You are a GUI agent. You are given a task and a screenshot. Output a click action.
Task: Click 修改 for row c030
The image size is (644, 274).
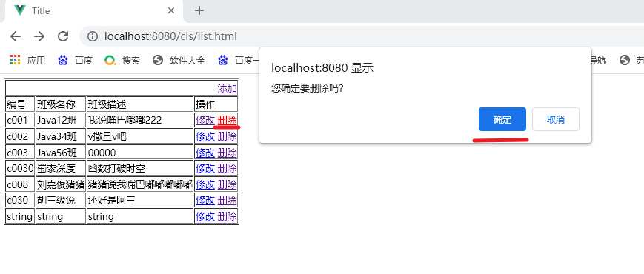pyautogui.click(x=205, y=200)
